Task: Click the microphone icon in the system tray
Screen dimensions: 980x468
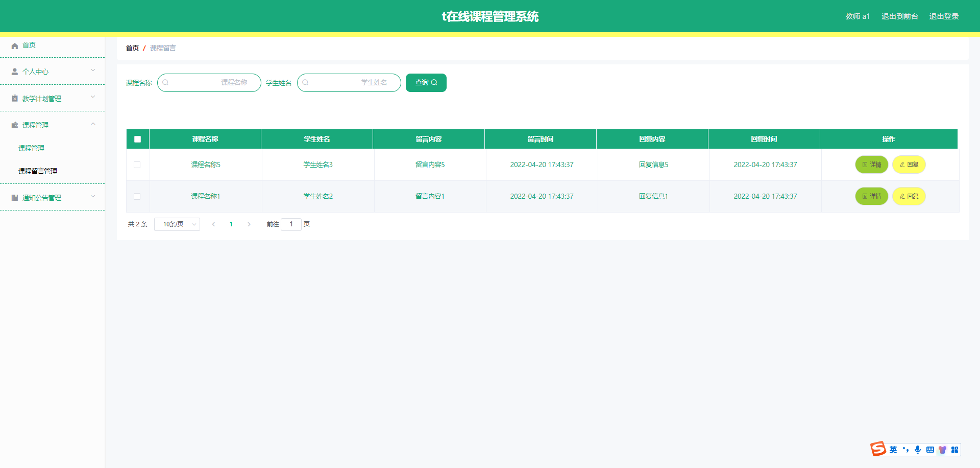Action: click(x=918, y=450)
